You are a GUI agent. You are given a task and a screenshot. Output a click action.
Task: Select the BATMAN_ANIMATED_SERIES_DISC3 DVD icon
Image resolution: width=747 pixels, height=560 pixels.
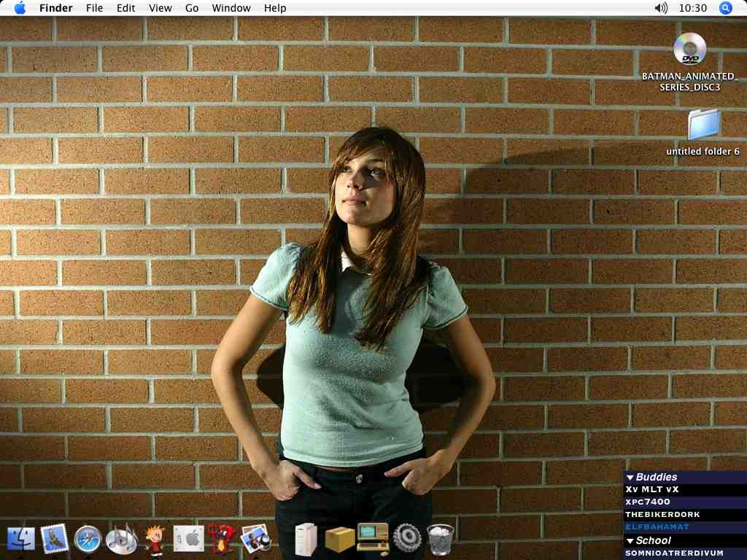pyautogui.click(x=689, y=49)
